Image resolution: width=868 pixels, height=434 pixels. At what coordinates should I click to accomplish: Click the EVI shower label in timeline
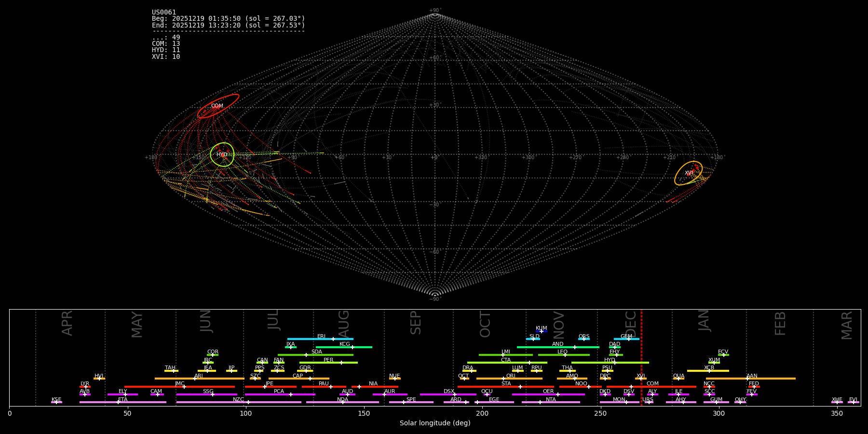[x=854, y=400]
